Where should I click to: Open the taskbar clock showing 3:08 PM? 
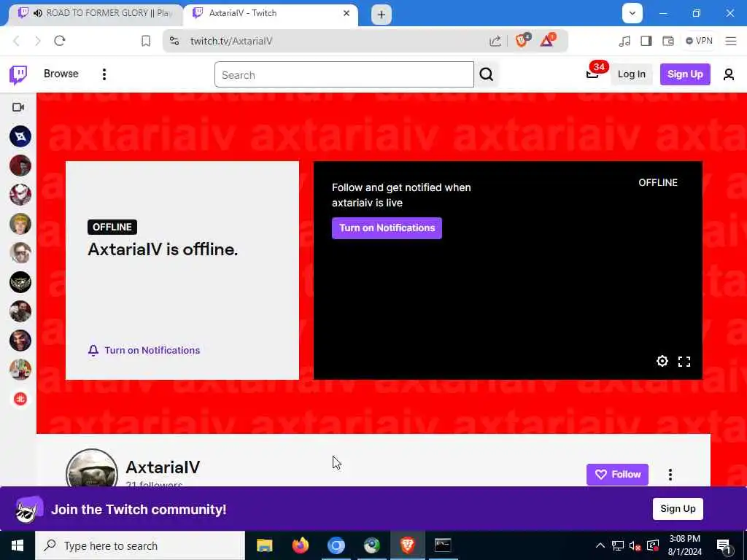684,545
